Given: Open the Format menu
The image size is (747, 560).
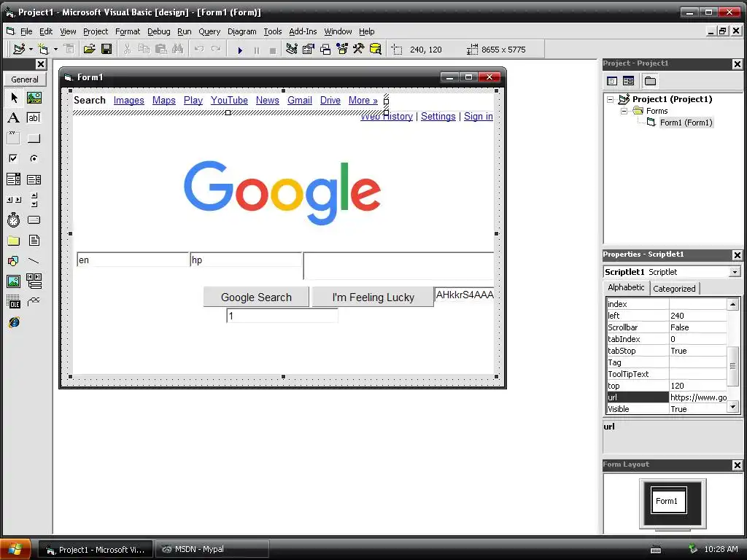Looking at the screenshot, I should [x=128, y=31].
